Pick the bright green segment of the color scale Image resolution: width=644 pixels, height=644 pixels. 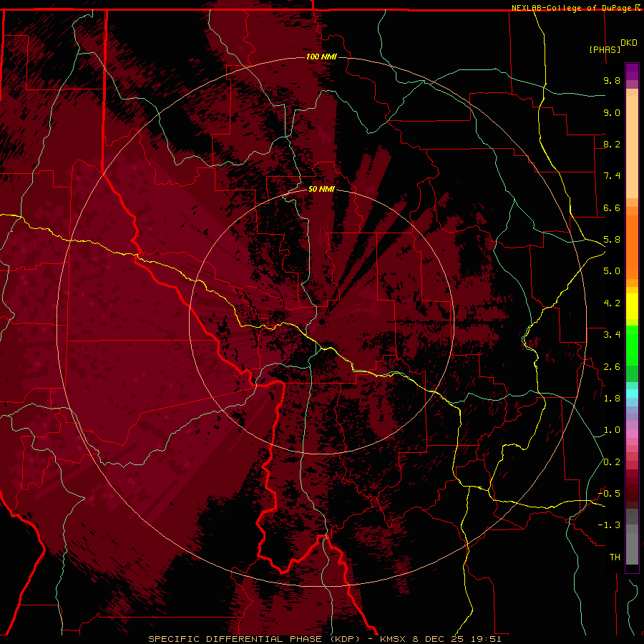pyautogui.click(x=632, y=346)
